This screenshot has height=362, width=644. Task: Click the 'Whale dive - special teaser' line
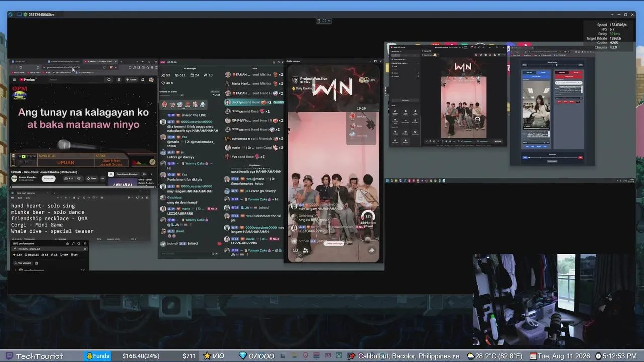(x=52, y=231)
